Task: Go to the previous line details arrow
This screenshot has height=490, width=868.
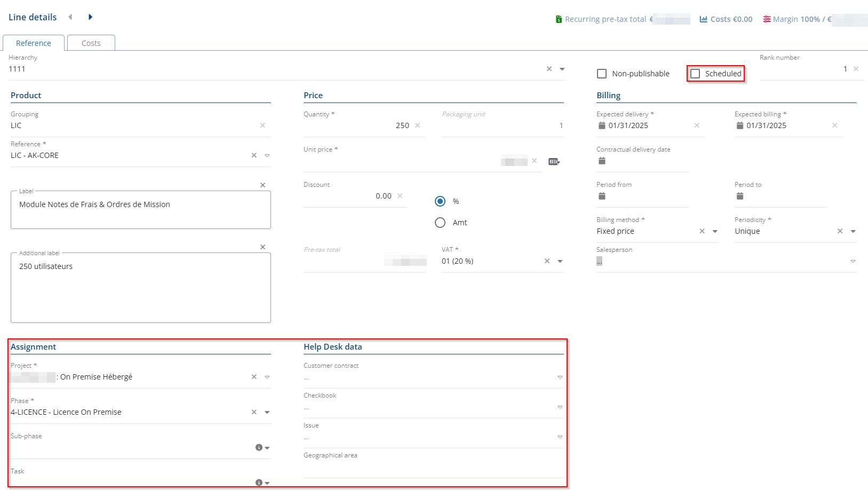Action: 70,17
